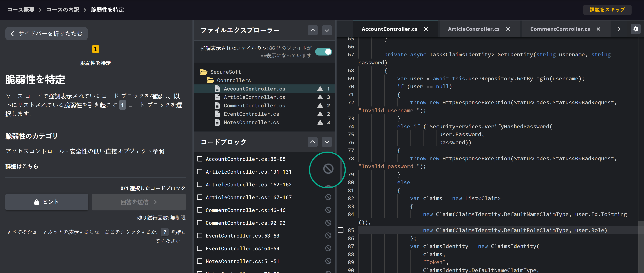The image size is (644, 273).
Task: Open the ヒント hint button
Action: point(47,202)
